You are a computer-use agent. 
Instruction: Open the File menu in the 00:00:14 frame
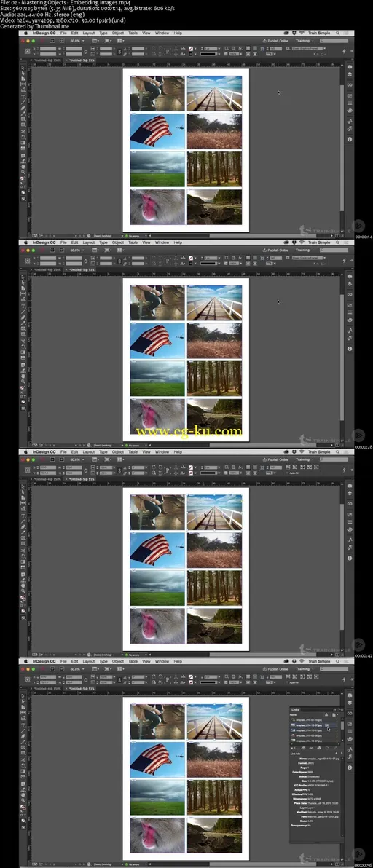(63, 33)
